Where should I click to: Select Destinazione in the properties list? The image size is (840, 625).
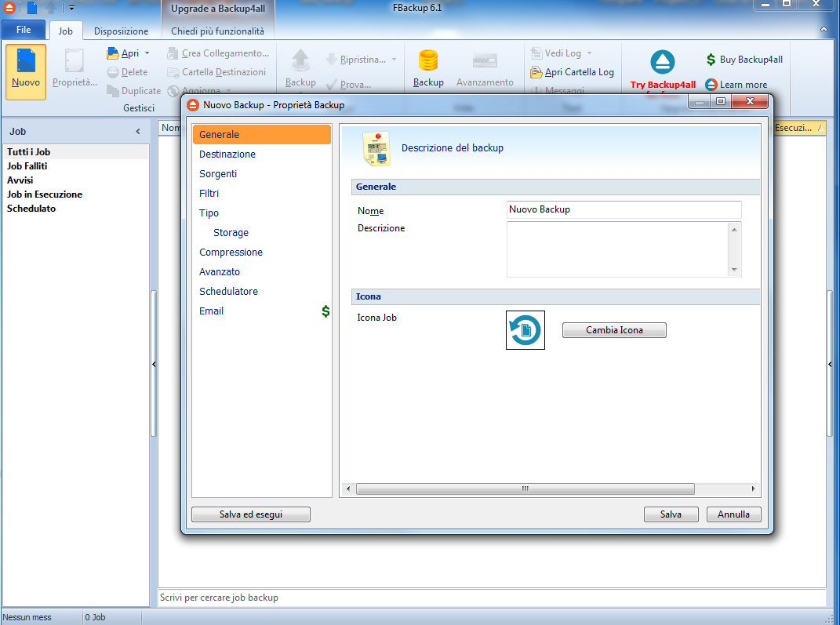pos(227,154)
